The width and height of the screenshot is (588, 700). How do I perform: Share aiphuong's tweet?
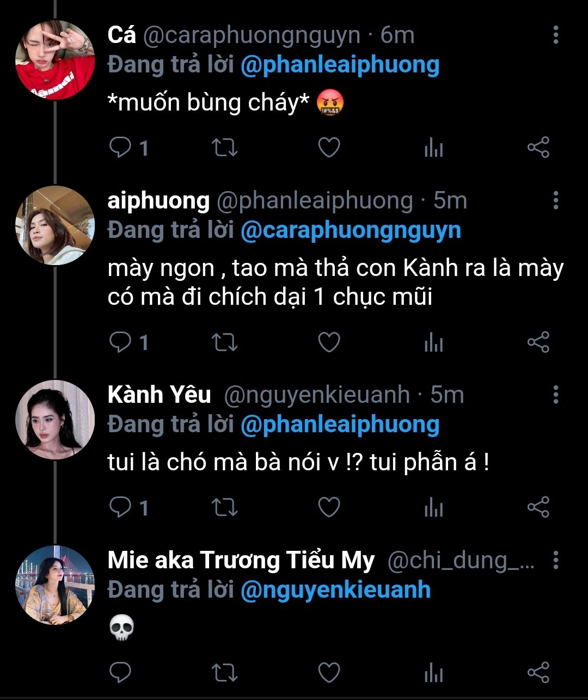538,342
